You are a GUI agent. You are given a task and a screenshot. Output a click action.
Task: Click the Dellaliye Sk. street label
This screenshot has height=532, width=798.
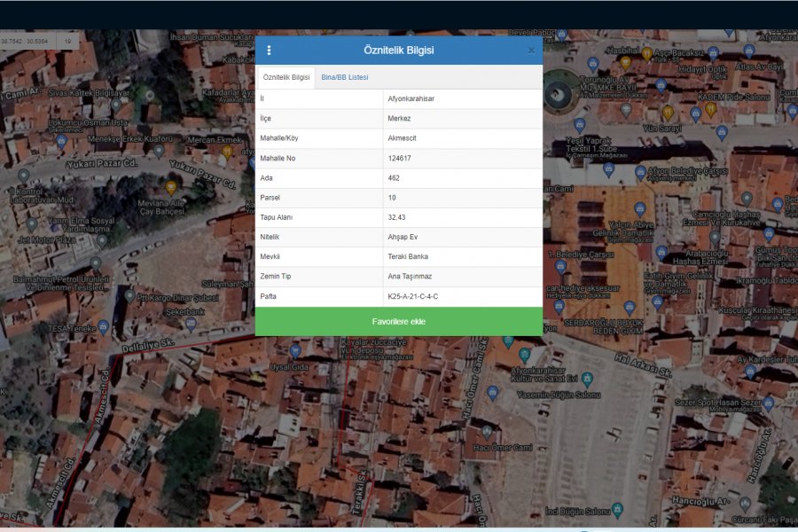(x=148, y=346)
